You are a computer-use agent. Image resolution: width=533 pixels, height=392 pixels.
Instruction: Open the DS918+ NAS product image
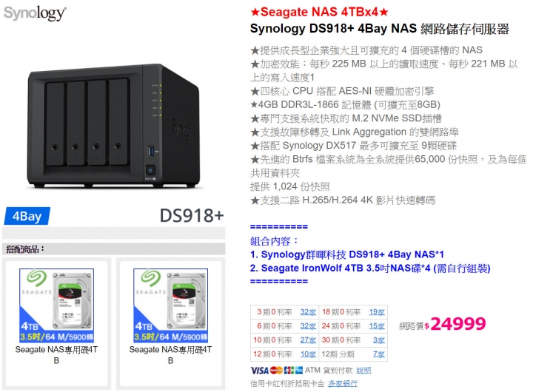point(113,126)
